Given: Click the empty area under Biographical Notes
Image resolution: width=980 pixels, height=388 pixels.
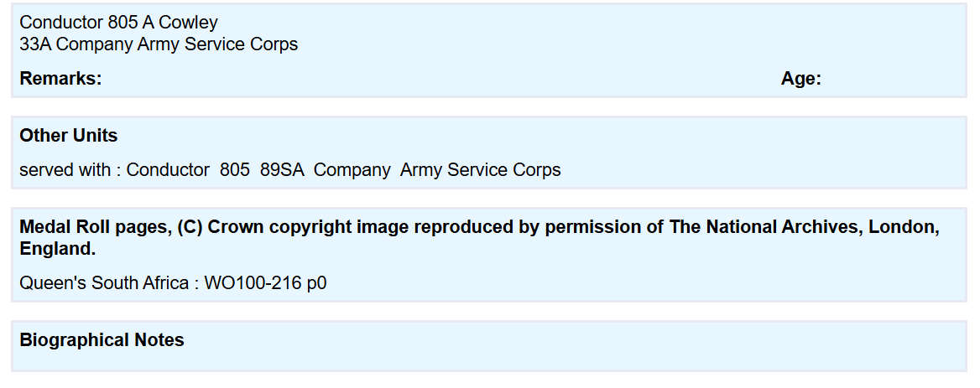Looking at the screenshot, I should [x=487, y=360].
